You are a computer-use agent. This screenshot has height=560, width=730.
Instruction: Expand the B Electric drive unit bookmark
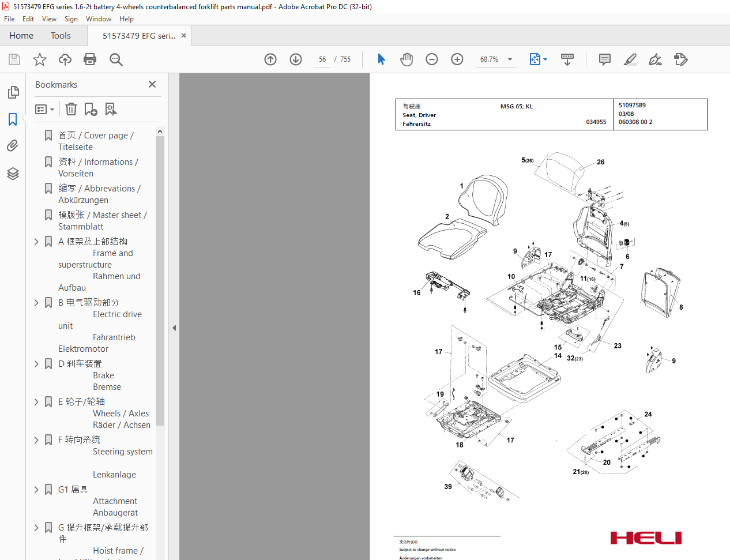pyautogui.click(x=36, y=303)
